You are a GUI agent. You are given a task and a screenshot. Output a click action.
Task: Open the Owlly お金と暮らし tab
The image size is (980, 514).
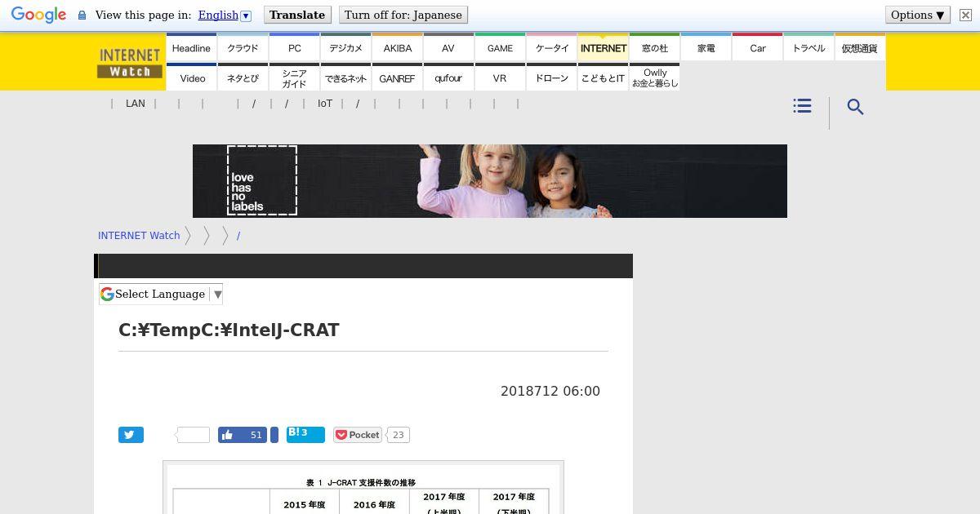[x=654, y=78]
